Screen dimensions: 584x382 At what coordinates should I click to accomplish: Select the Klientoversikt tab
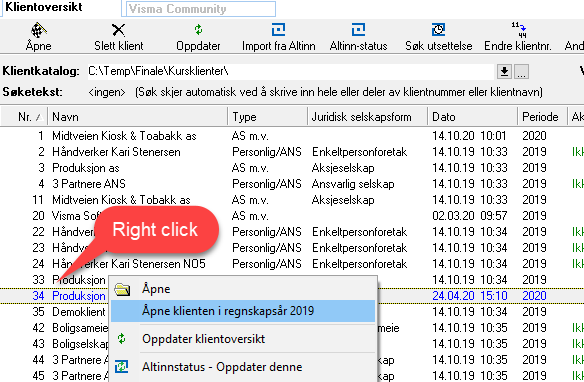(44, 7)
